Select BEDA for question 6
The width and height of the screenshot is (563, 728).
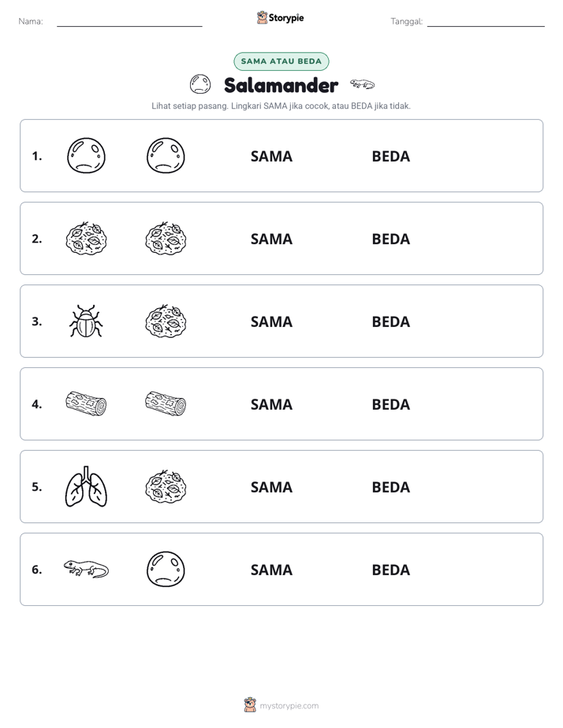[x=390, y=570]
